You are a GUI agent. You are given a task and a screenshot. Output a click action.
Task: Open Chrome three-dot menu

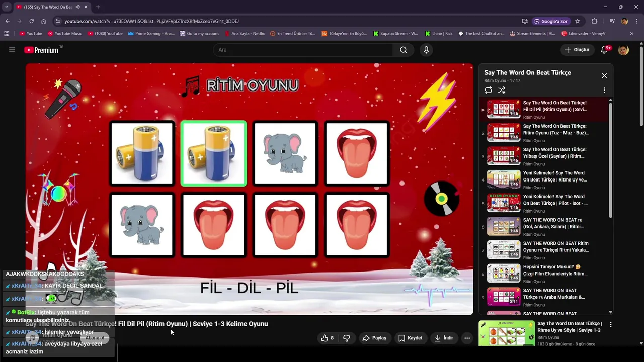tap(636, 21)
